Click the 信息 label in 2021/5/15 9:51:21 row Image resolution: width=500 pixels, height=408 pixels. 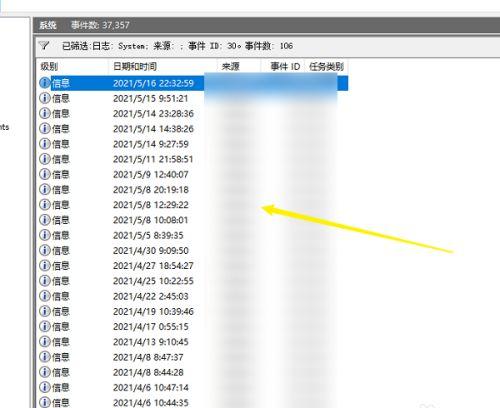[61, 98]
